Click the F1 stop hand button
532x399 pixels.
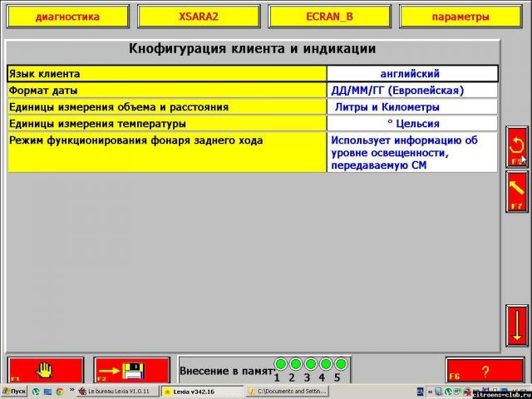pos(46,370)
